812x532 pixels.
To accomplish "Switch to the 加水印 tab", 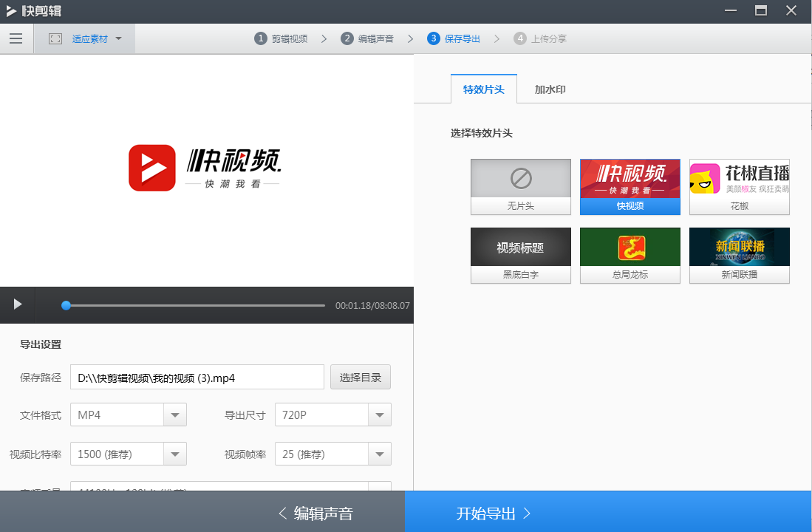I will pos(550,89).
